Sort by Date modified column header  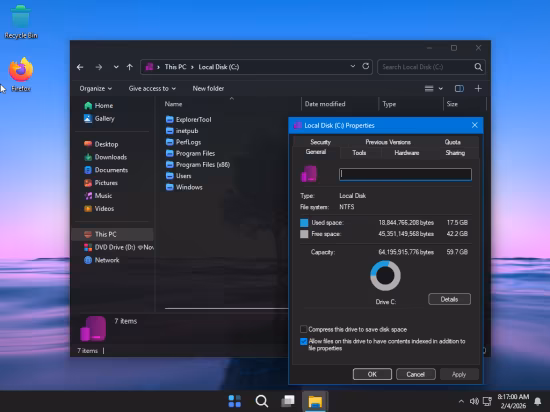point(325,104)
